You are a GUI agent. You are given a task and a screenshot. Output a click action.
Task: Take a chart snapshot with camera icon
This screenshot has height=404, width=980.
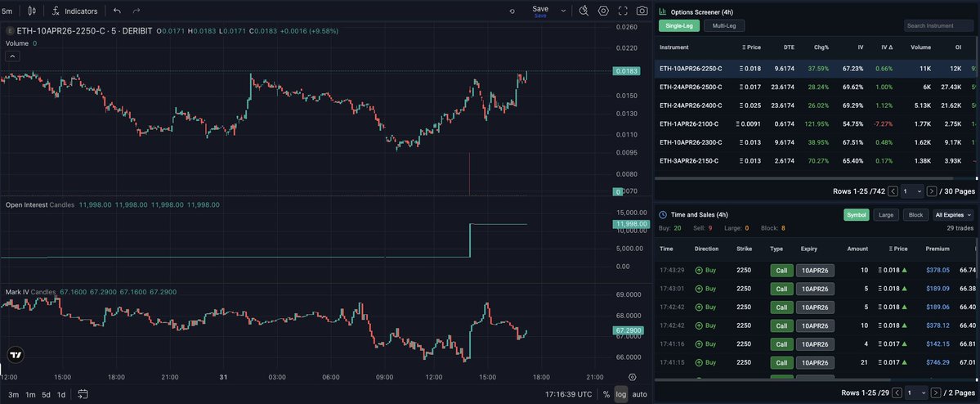pos(642,11)
